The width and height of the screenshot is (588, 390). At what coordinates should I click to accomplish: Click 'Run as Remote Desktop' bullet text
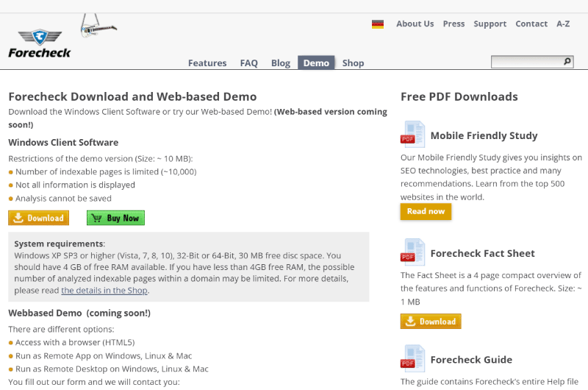(x=112, y=369)
